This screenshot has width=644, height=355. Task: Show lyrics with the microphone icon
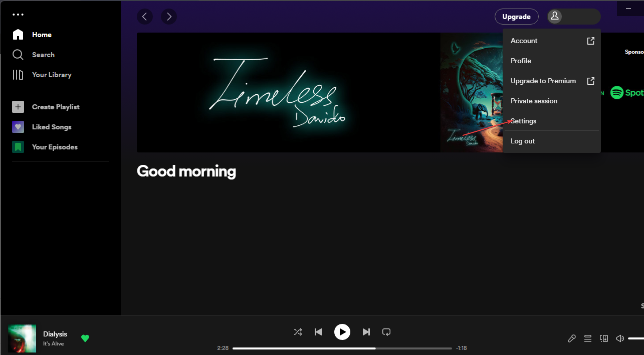(572, 338)
